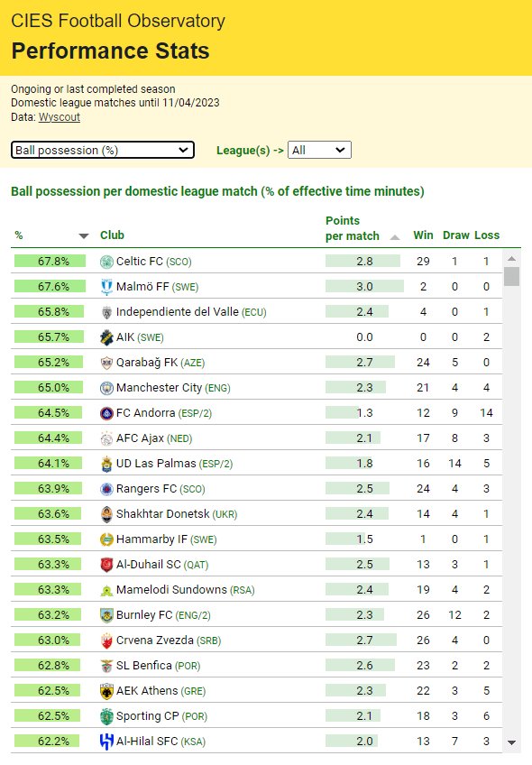Open the Wyscout data source link
Screen dimensions: 532x765
[x=60, y=117]
